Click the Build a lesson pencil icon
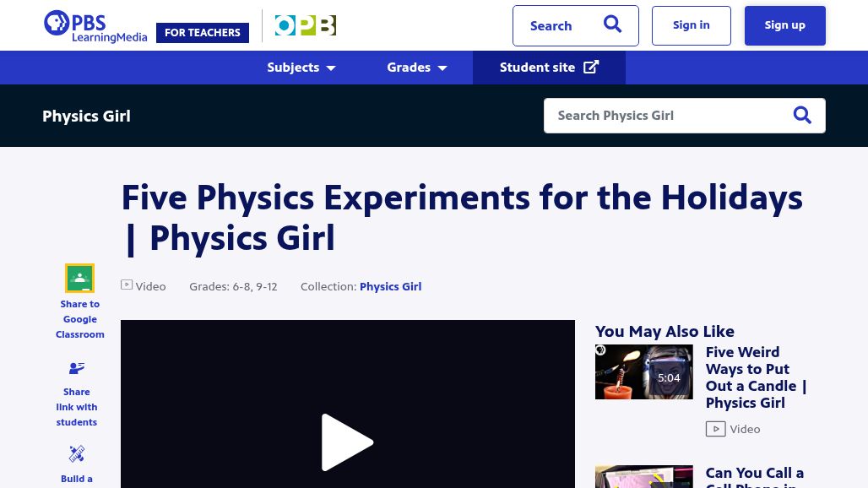Viewport: 868px width, 488px height. (x=76, y=454)
